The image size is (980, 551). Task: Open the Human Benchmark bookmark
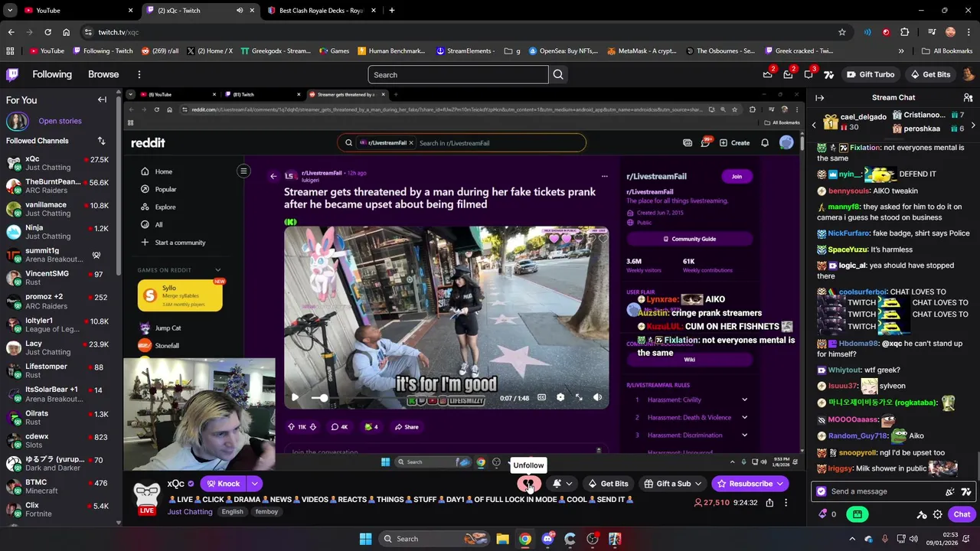[390, 51]
